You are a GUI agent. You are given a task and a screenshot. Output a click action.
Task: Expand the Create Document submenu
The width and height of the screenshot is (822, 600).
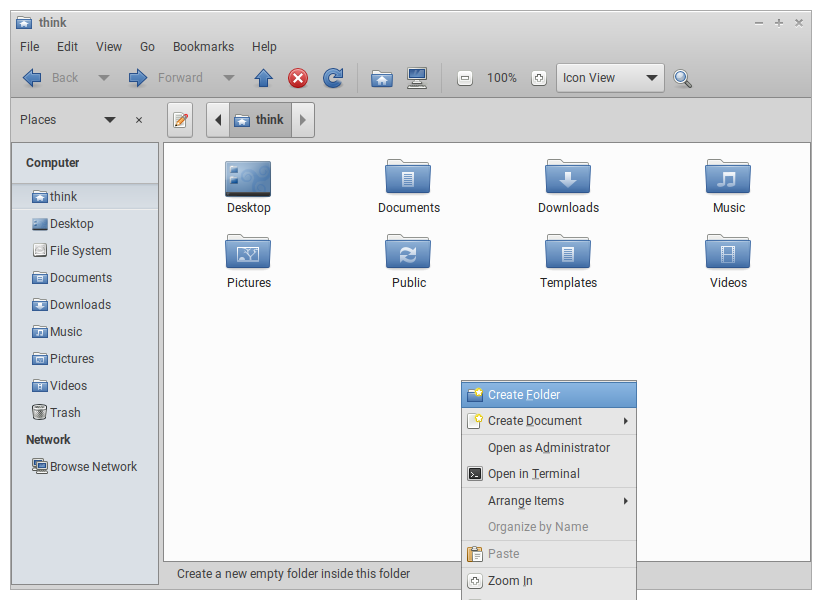[549, 421]
